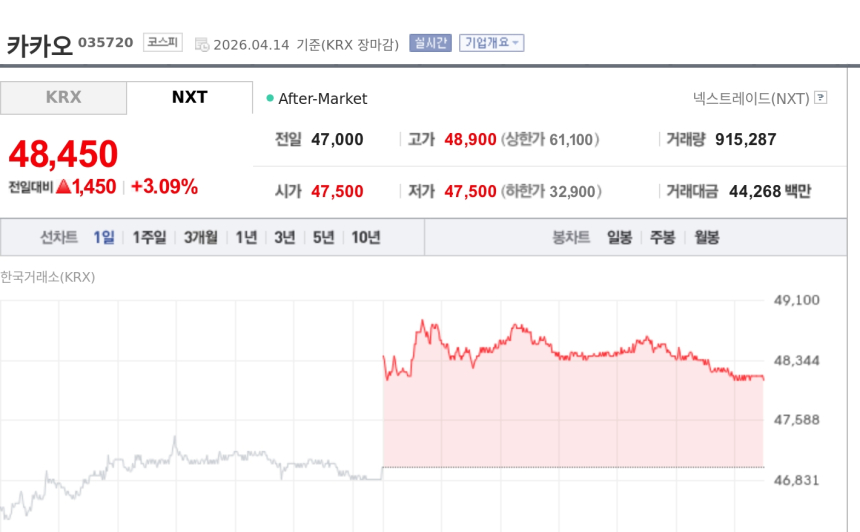The height and width of the screenshot is (532, 860).
Task: Select the 1일 line chart period
Action: pyautogui.click(x=104, y=237)
